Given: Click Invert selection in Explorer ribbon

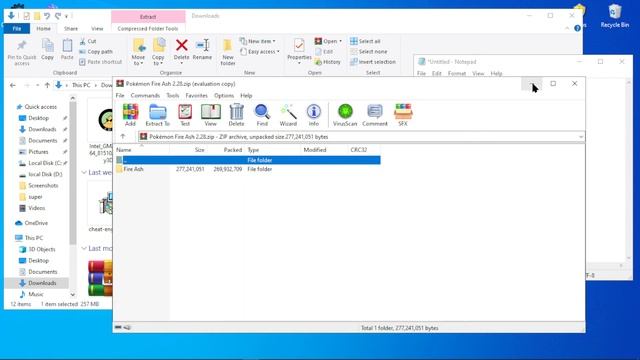Looking at the screenshot, I should [x=373, y=62].
